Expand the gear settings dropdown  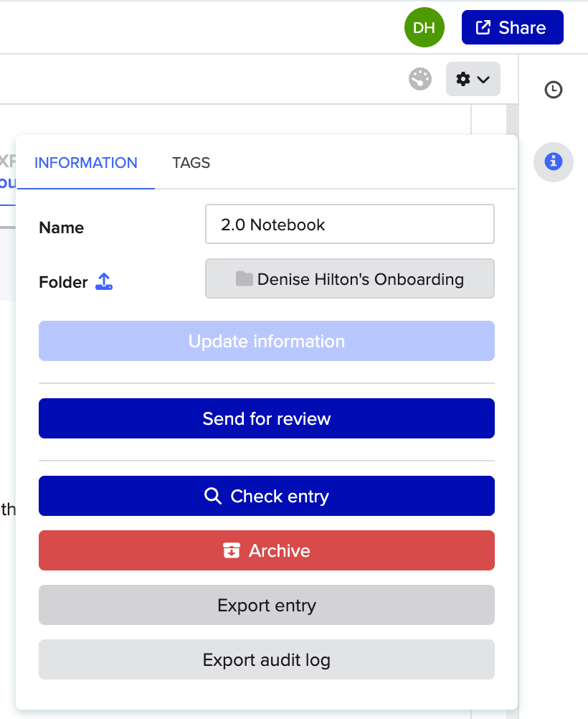tap(473, 79)
